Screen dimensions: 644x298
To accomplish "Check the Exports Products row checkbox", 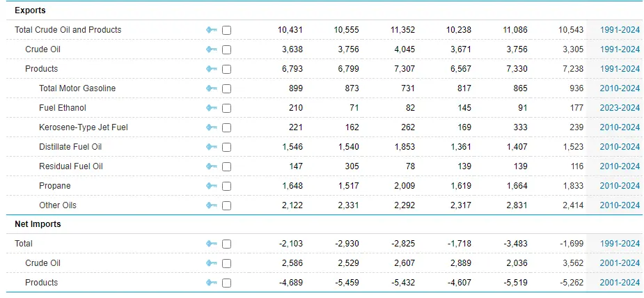I will tap(226, 69).
